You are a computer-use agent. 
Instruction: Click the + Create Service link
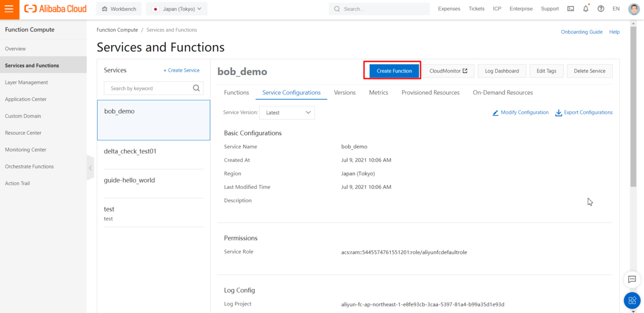tap(181, 70)
